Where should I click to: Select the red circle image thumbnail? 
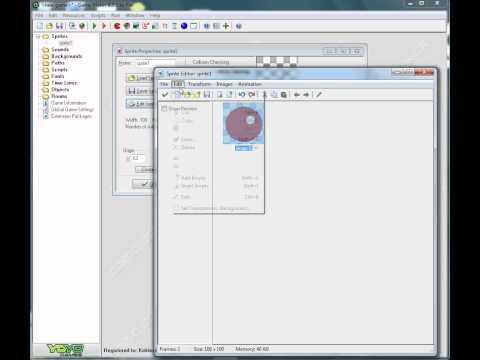[244, 123]
